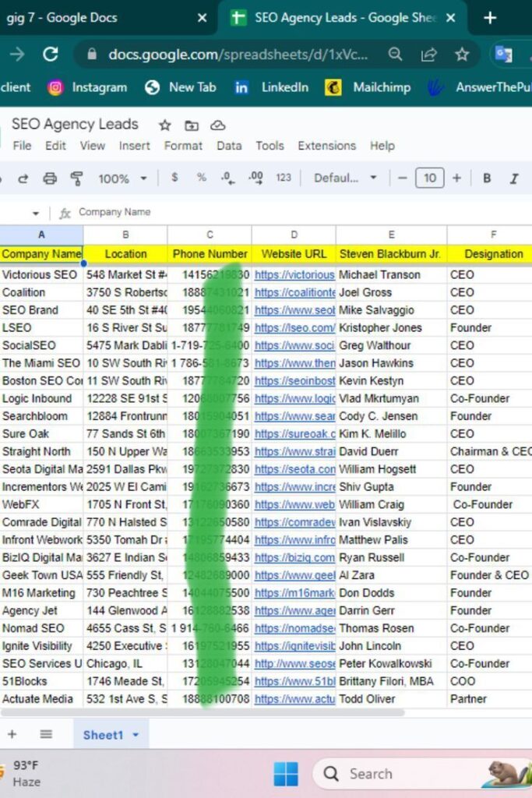Open more number formats 123
Screen dimensions: 532x798
tap(284, 178)
